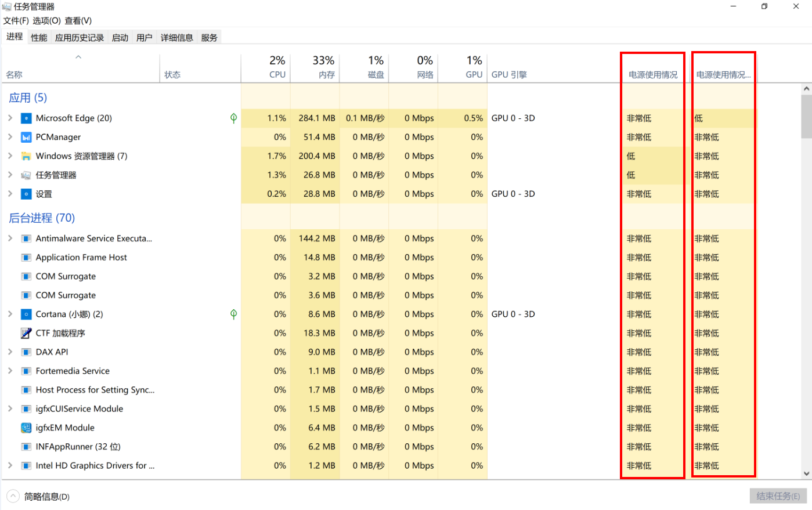Click the 结束任务 button

pyautogui.click(x=778, y=496)
